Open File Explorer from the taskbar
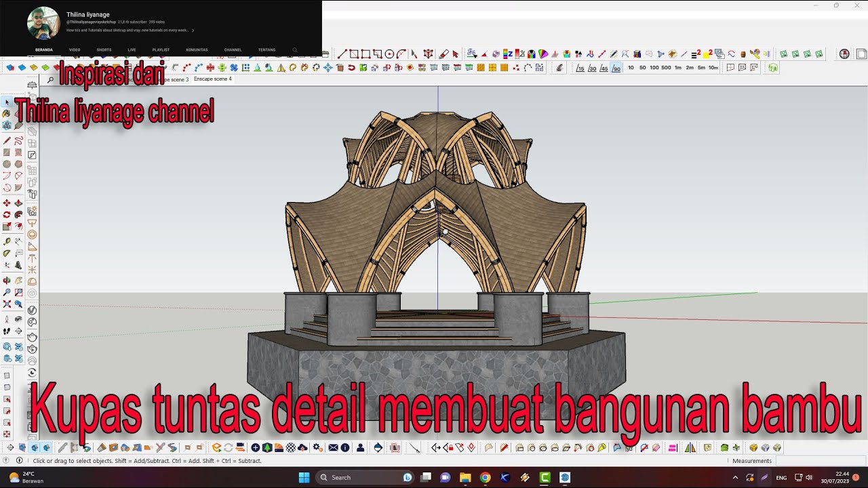The image size is (868, 488). (465, 477)
